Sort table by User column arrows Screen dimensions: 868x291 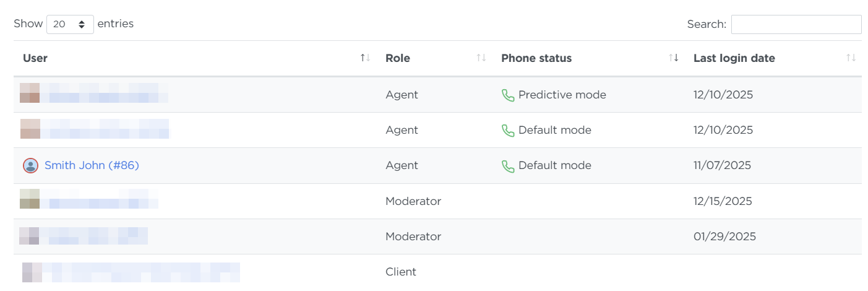[x=365, y=58]
